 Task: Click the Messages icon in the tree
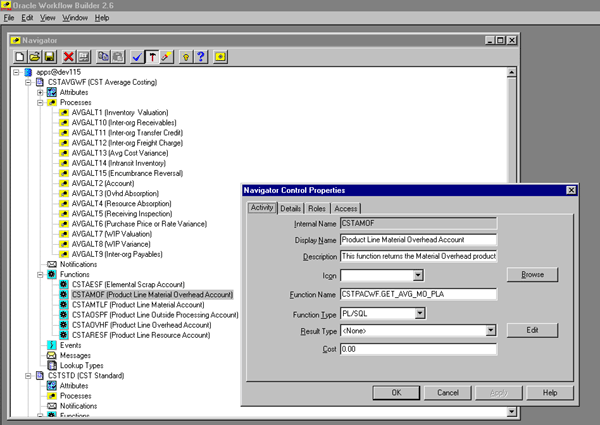[52, 355]
